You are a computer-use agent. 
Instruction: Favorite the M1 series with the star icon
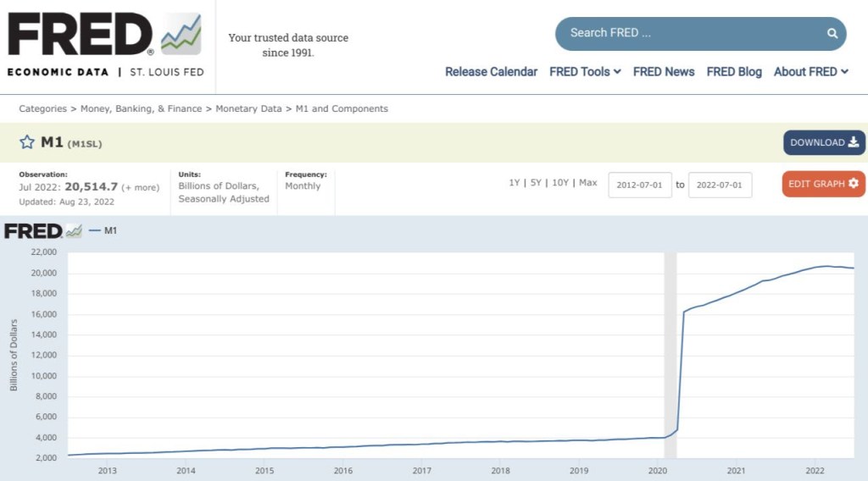[27, 142]
